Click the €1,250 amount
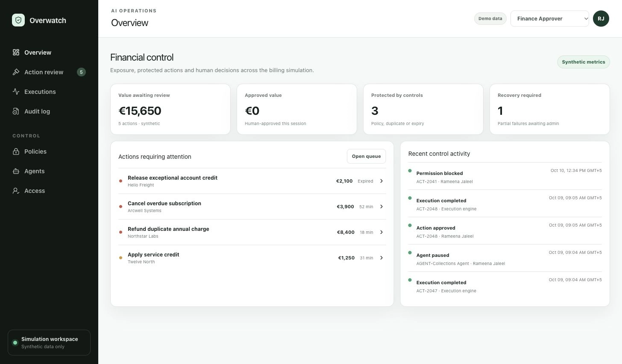Viewport: 622px width, 364px height. pos(346,258)
